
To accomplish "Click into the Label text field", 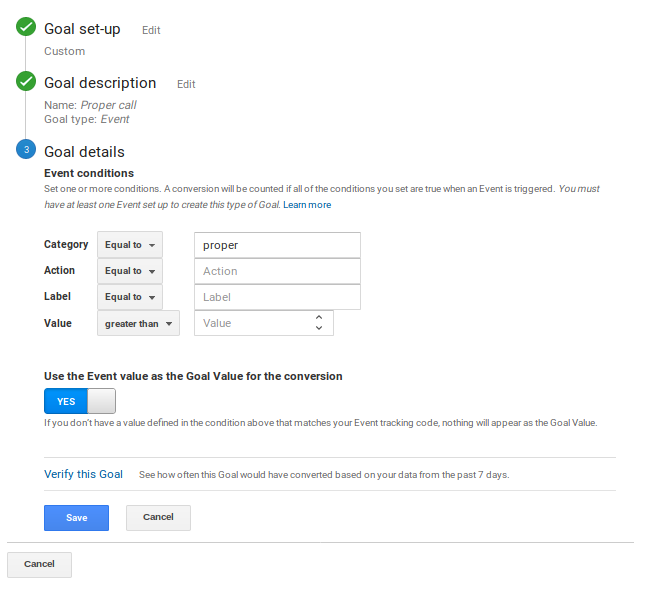I will click(277, 297).
